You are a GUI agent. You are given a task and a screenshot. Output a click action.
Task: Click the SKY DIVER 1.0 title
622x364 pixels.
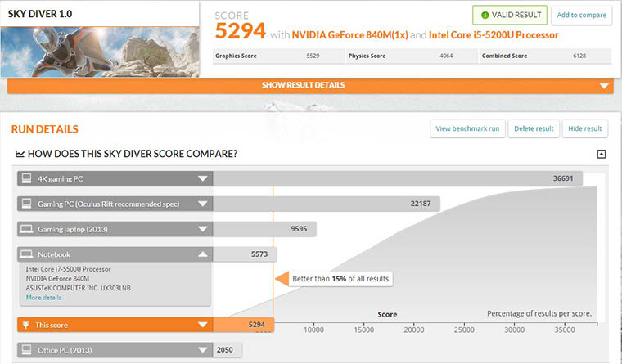[x=40, y=14]
